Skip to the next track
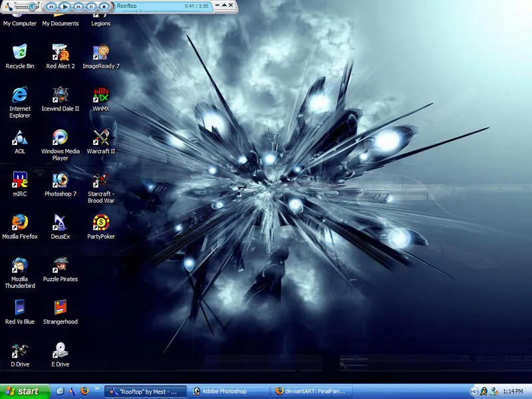The height and width of the screenshot is (399, 532). click(x=78, y=6)
